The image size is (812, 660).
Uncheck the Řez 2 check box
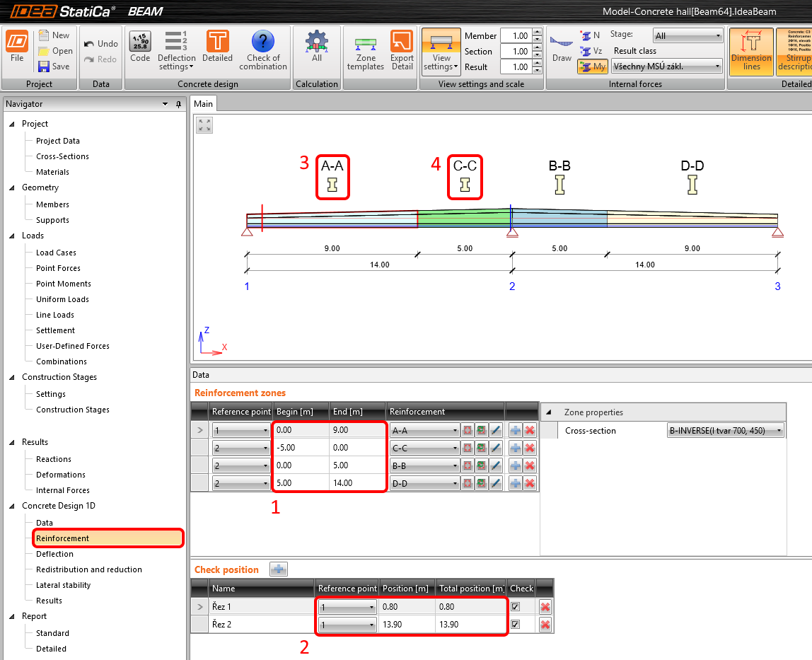(515, 624)
